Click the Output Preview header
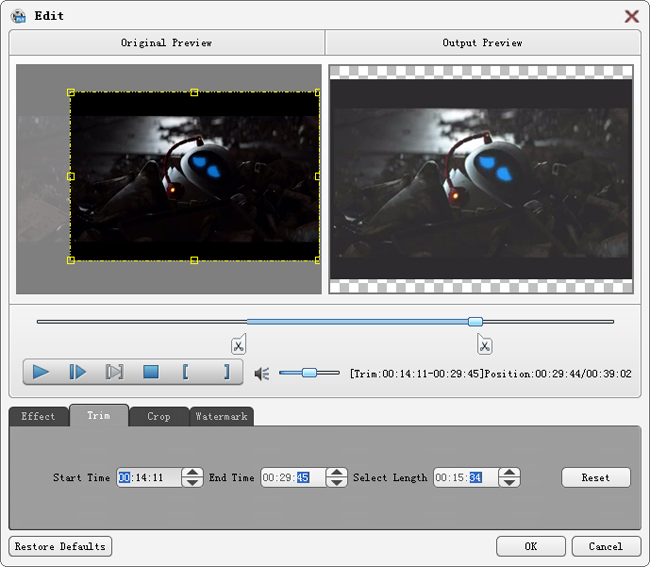650x567 pixels. (x=483, y=43)
